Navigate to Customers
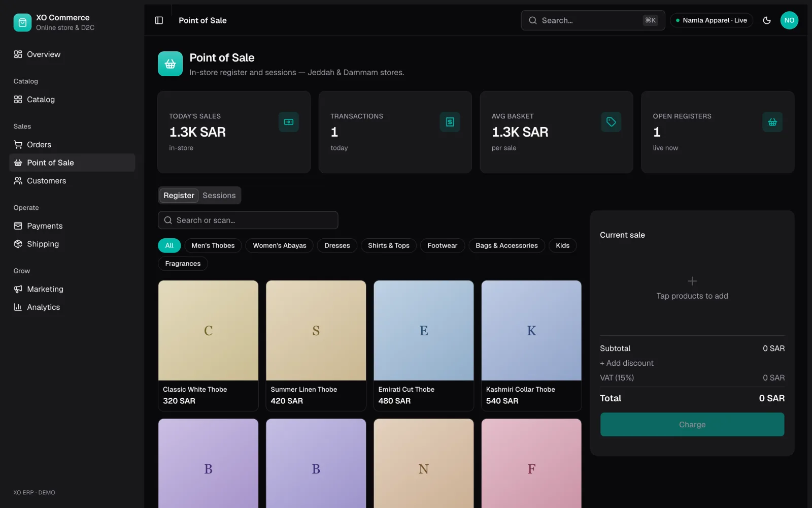The width and height of the screenshot is (812, 508). pyautogui.click(x=72, y=181)
